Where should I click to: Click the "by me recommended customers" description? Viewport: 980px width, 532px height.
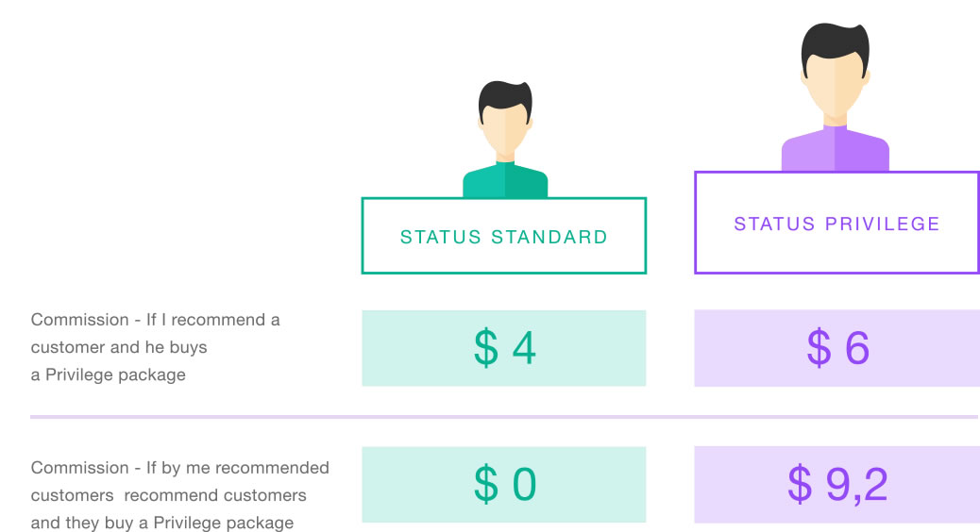[x=180, y=495]
